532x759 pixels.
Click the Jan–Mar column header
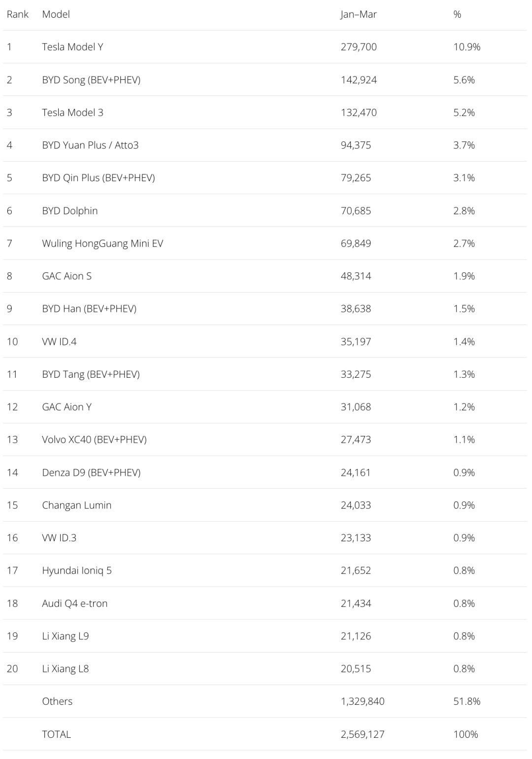click(358, 14)
